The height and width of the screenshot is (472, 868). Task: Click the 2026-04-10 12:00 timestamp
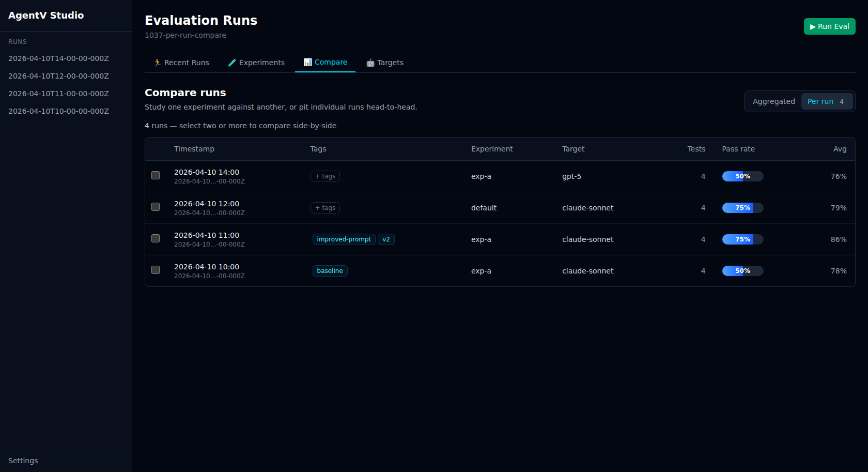[x=207, y=204]
